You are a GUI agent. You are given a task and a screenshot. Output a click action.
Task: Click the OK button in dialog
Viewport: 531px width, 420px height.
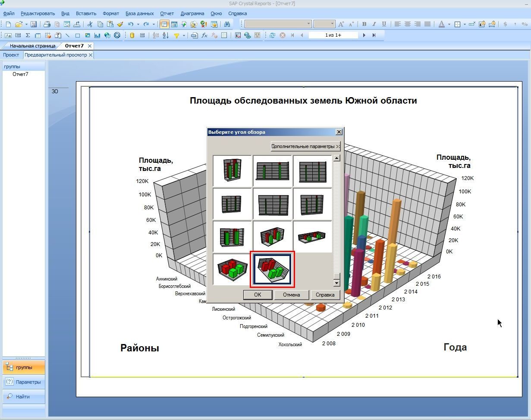click(258, 295)
